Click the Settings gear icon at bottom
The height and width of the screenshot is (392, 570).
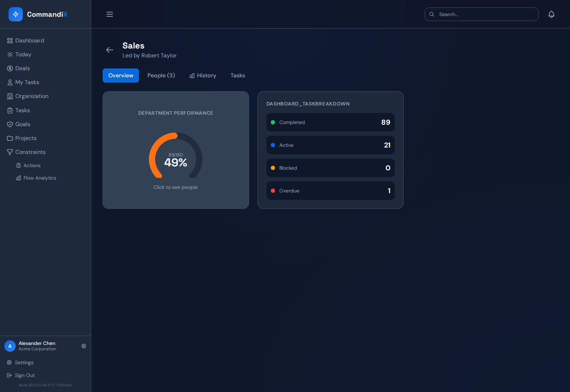(9, 362)
